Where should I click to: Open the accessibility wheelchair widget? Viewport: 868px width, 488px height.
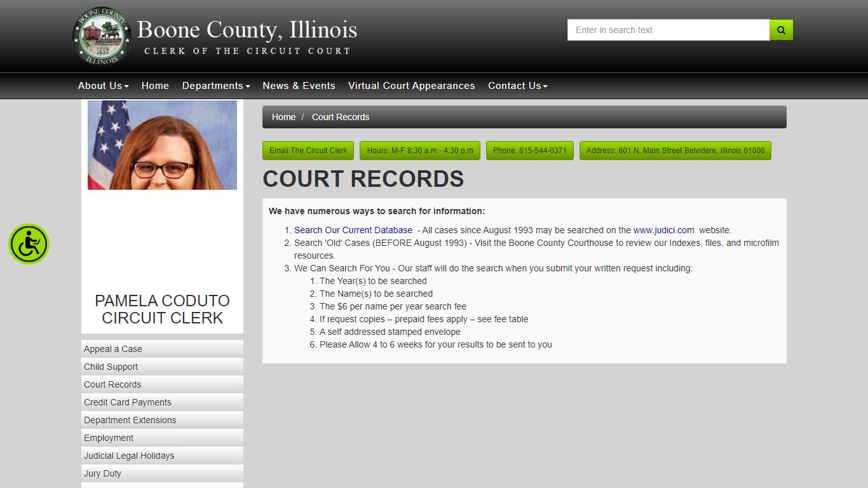pyautogui.click(x=29, y=244)
